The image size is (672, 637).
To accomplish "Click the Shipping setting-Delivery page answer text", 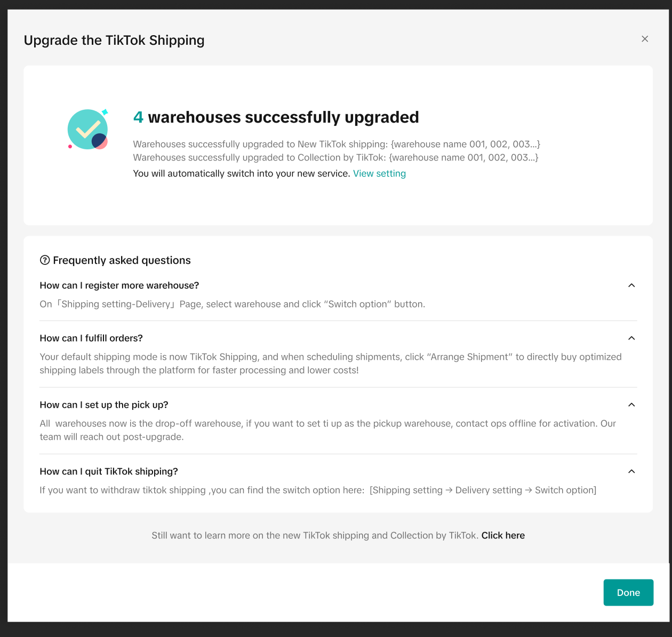I will pyautogui.click(x=233, y=304).
